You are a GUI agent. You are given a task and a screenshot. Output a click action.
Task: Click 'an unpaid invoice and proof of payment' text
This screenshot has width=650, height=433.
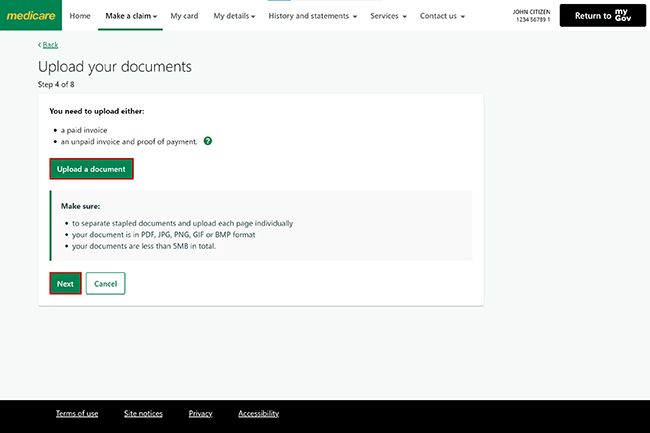pyautogui.click(x=129, y=142)
